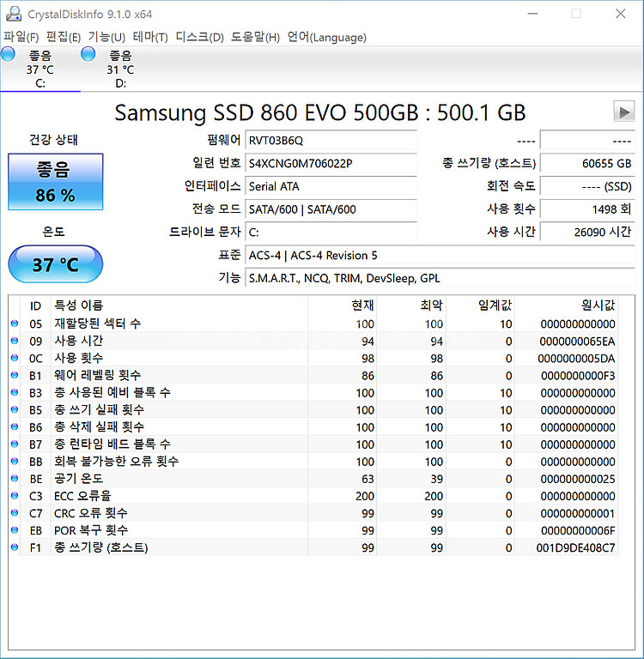Click the firmware field RVT03B6Q
Screen dimensions: 644x659
point(331,141)
